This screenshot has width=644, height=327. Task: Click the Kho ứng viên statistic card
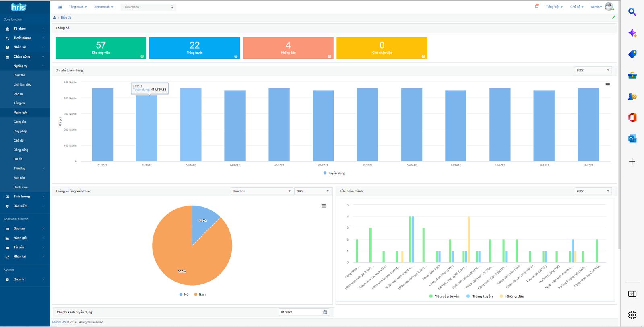coord(101,48)
